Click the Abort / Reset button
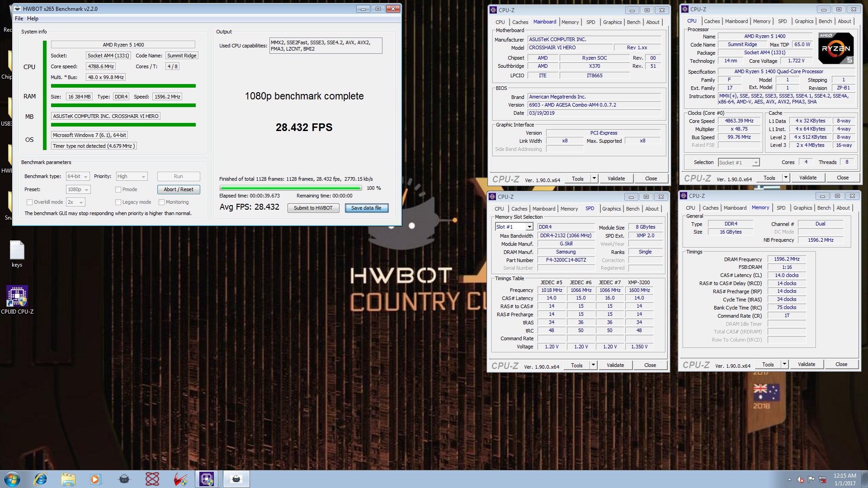This screenshot has width=868, height=488. coord(179,190)
